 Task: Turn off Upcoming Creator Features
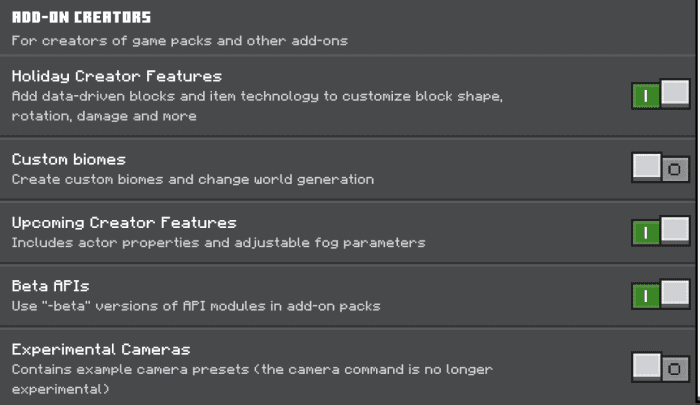point(661,232)
